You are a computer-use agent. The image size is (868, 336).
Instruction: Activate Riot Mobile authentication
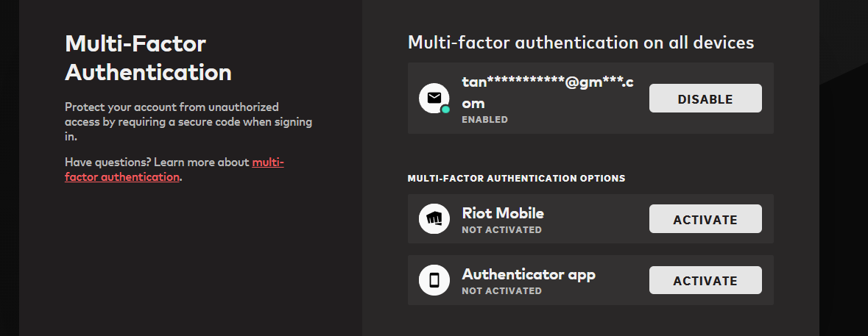tap(705, 219)
